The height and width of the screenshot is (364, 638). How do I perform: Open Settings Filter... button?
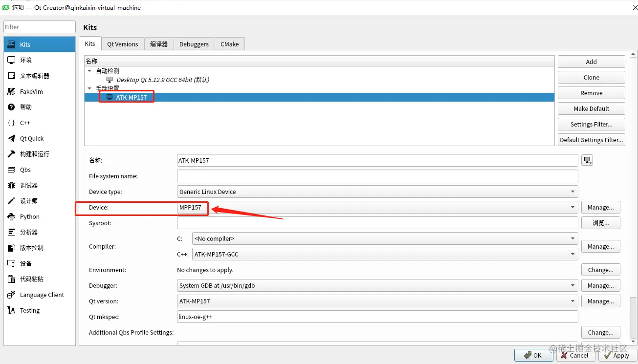[592, 124]
